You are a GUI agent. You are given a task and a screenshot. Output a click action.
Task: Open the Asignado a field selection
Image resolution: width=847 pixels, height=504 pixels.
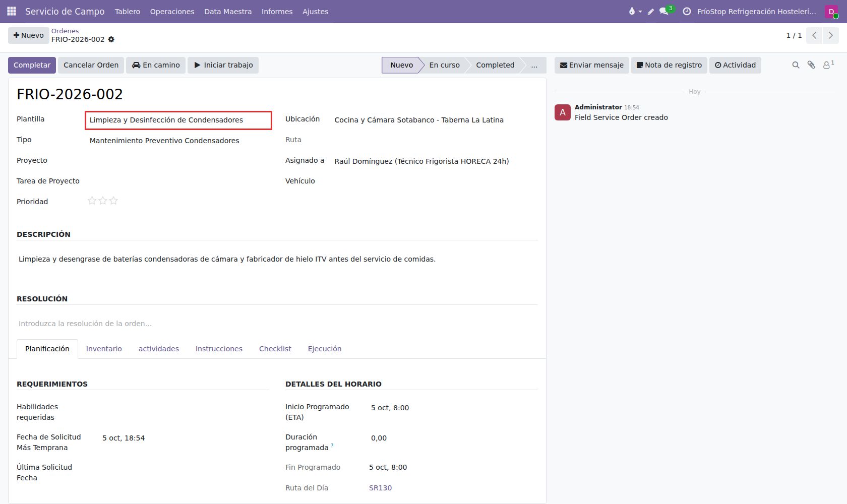click(x=435, y=161)
